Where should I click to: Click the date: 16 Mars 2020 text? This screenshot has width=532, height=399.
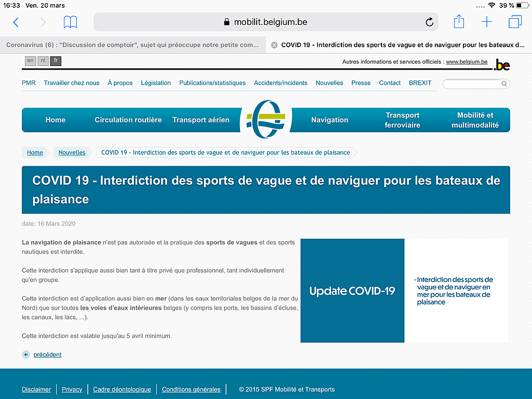(48, 223)
